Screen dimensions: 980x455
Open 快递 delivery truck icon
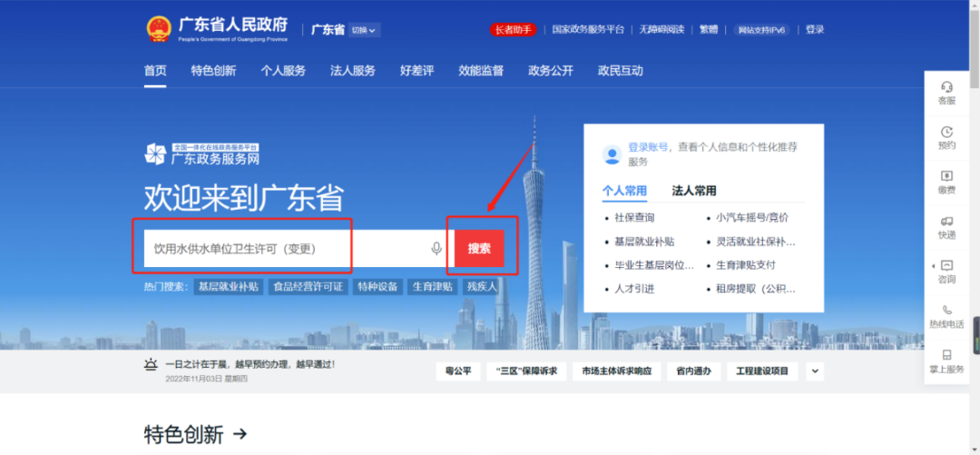pyautogui.click(x=946, y=221)
